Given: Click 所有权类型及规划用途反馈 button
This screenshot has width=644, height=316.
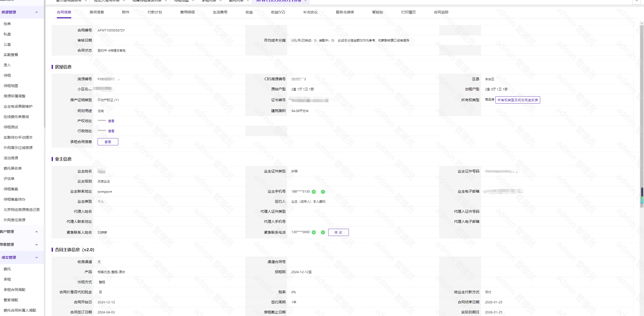Looking at the screenshot, I should tap(518, 100).
